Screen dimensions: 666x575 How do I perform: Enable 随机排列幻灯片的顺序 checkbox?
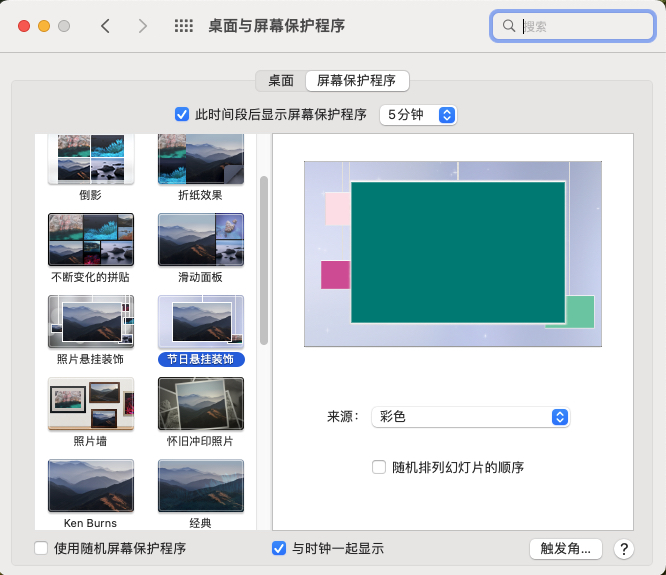[x=379, y=467]
